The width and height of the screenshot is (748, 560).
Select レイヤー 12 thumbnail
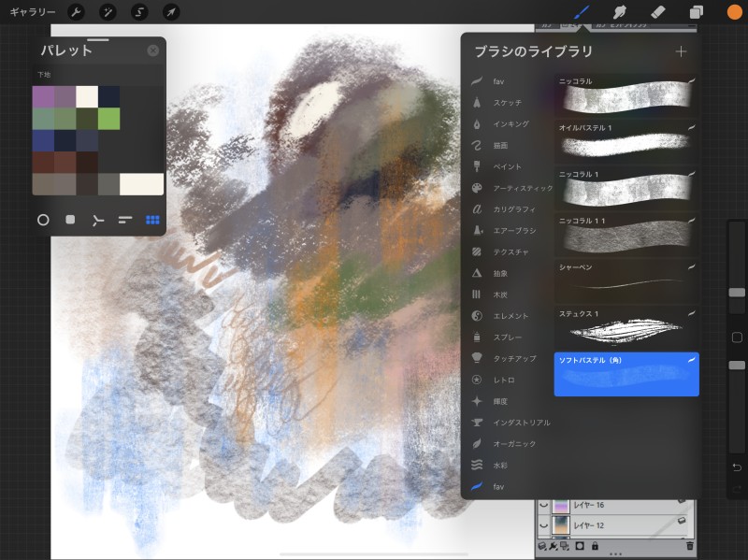pyautogui.click(x=561, y=525)
